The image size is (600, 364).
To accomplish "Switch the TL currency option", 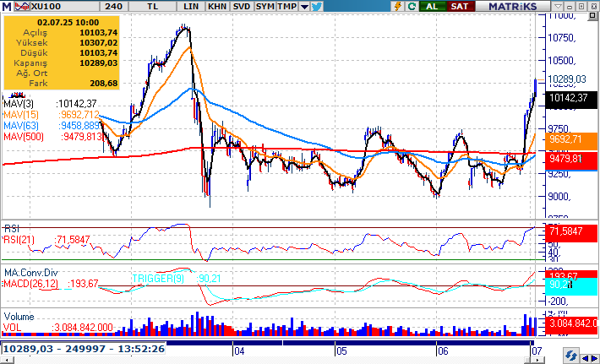I will tap(152, 6).
